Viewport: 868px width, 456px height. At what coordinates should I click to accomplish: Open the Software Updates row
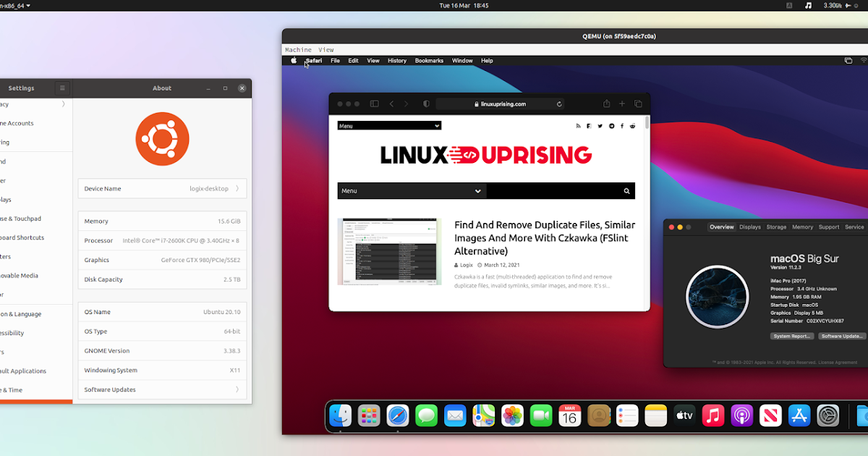(x=162, y=389)
